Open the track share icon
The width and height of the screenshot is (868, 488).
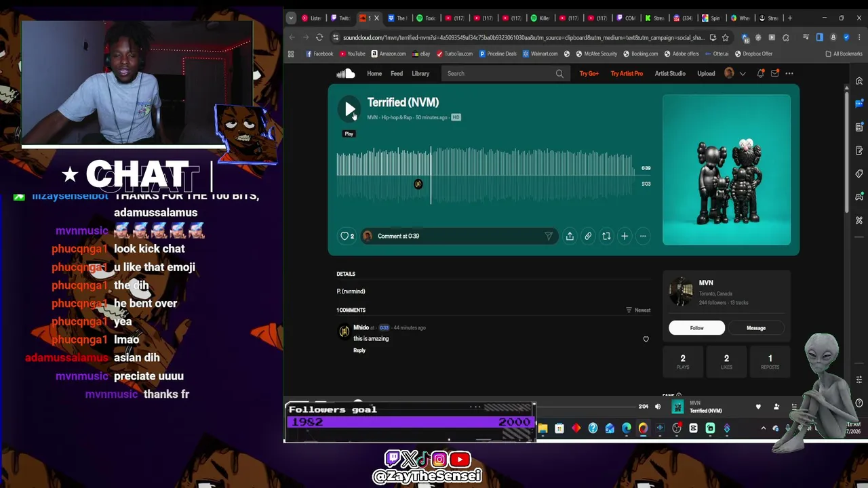(x=570, y=236)
